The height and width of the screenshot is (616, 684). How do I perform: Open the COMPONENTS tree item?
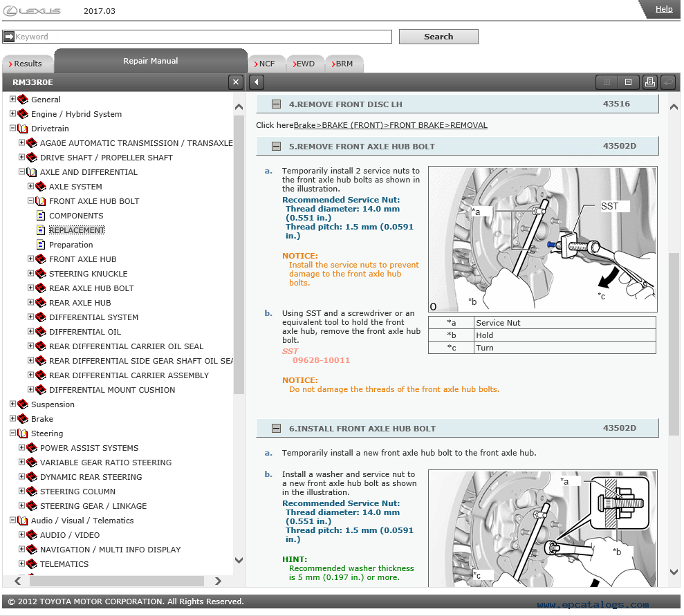coord(76,216)
